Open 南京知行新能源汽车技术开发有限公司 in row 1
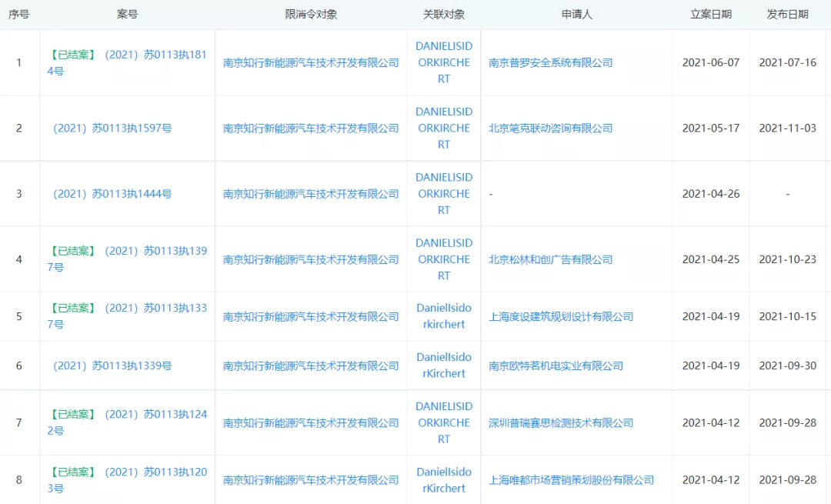Image resolution: width=831 pixels, height=504 pixels. (x=311, y=63)
